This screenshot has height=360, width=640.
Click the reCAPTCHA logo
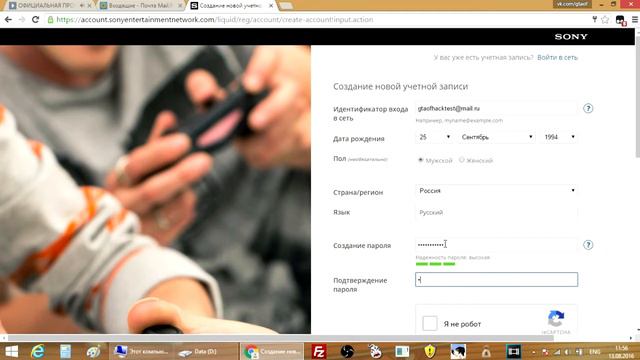pyautogui.click(x=556, y=318)
